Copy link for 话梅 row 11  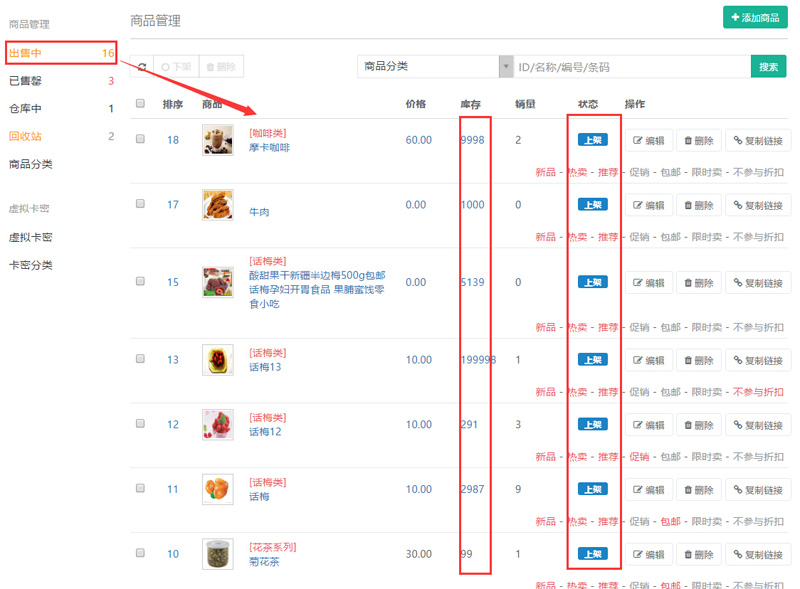[757, 490]
